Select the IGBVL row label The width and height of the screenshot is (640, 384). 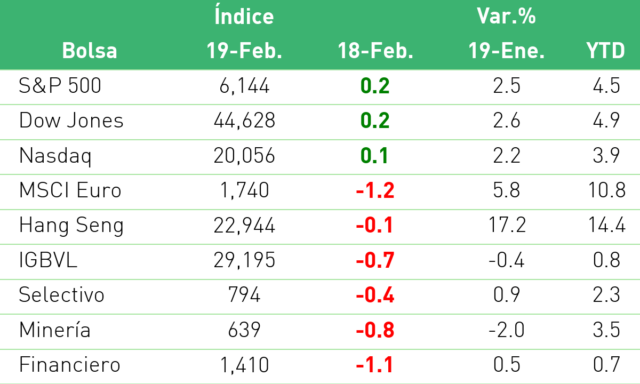click(48, 260)
